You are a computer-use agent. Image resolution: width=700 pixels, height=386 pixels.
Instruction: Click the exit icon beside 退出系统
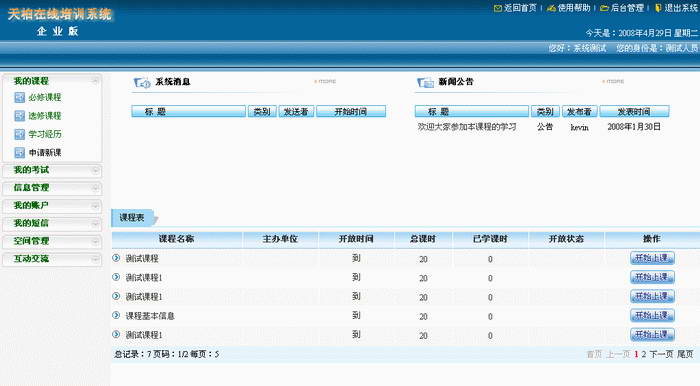[x=658, y=8]
